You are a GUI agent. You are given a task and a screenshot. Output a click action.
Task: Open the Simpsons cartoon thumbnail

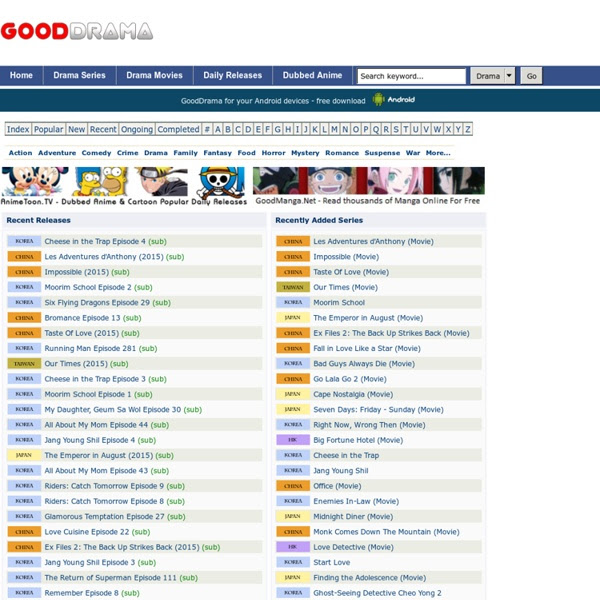tap(101, 181)
